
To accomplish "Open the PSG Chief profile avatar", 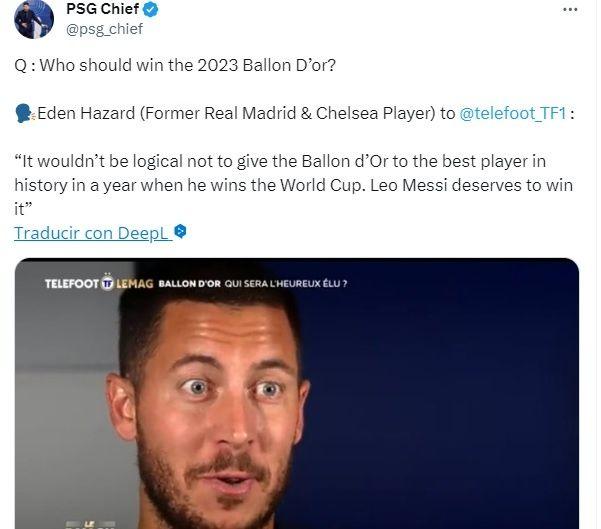I will click(34, 19).
